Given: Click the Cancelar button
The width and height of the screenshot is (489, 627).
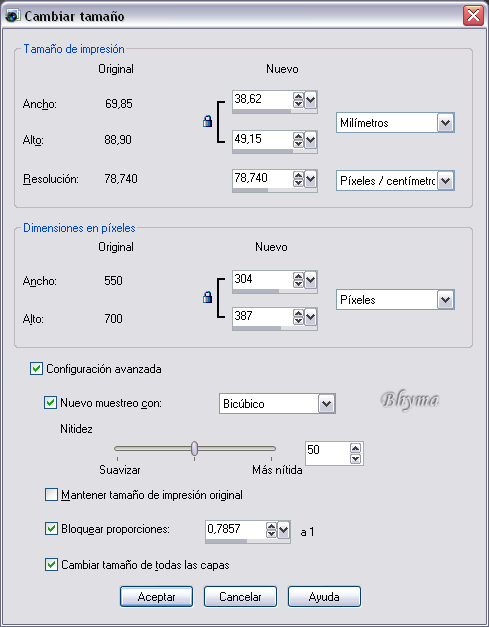Looking at the screenshot, I should [240, 597].
